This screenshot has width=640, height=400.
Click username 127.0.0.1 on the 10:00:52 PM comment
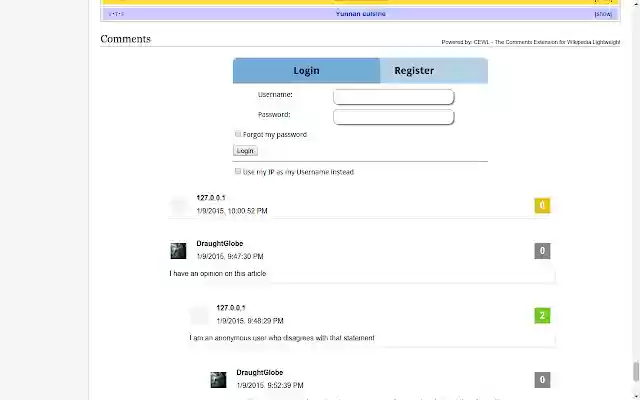click(x=211, y=198)
